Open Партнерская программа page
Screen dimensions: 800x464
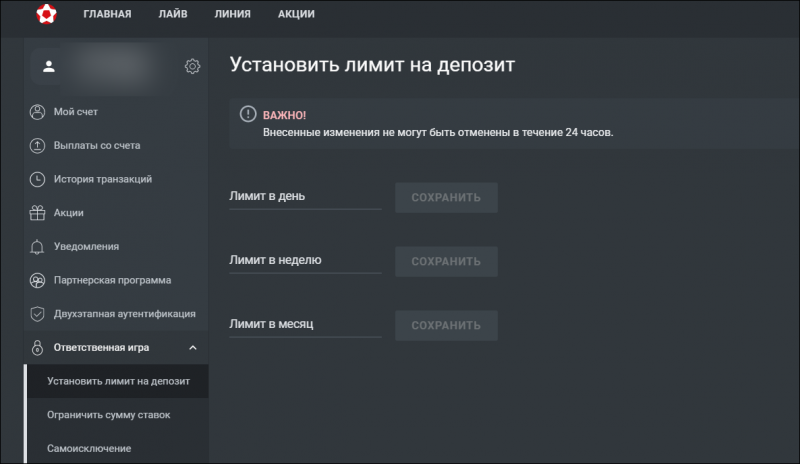[112, 280]
